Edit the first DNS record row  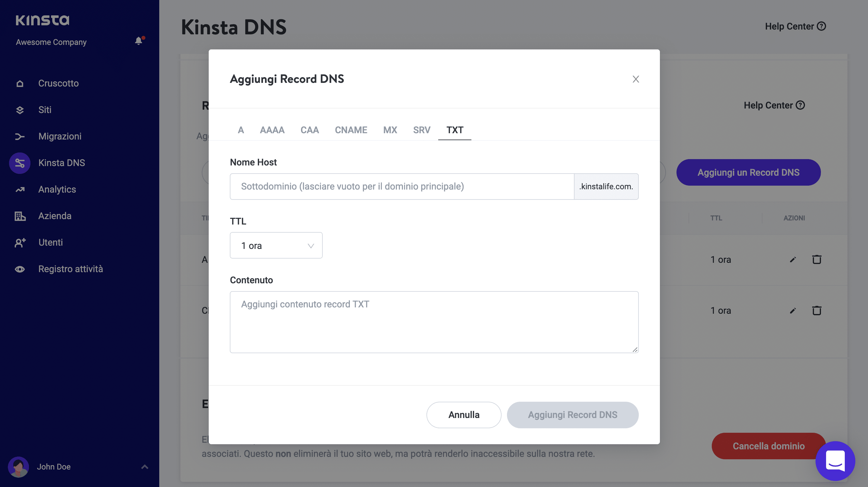coord(793,259)
